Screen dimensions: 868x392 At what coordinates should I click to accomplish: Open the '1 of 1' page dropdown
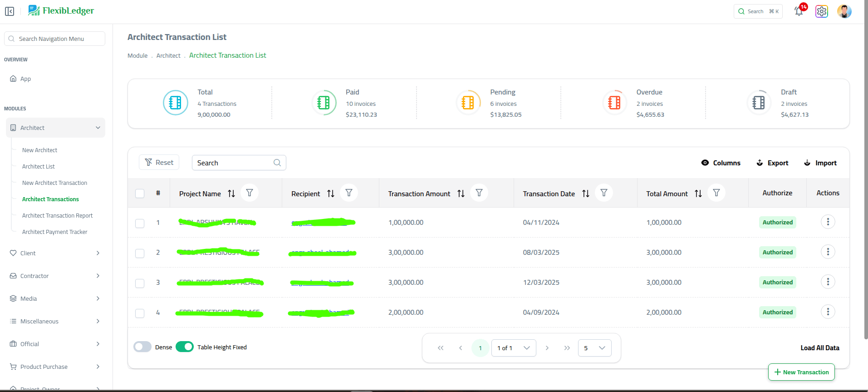[x=513, y=348]
